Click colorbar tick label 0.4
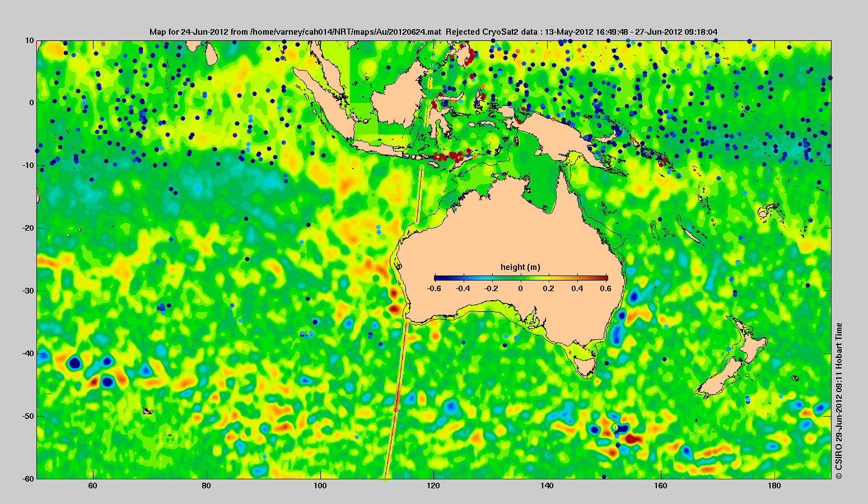Image resolution: width=868 pixels, height=504 pixels. tap(578, 288)
